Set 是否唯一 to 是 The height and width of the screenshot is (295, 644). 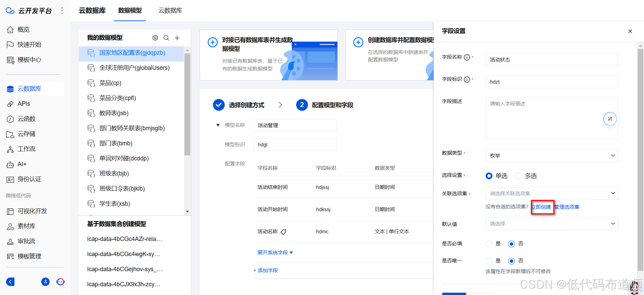click(x=489, y=261)
